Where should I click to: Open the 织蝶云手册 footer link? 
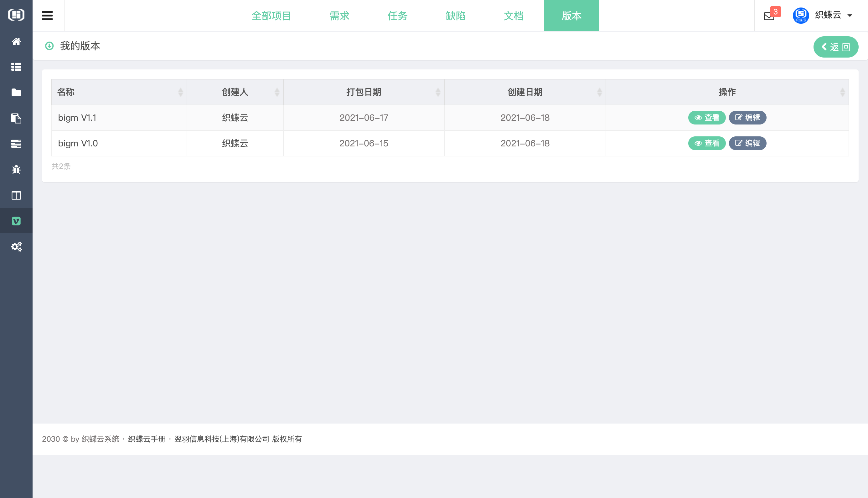[x=147, y=439]
